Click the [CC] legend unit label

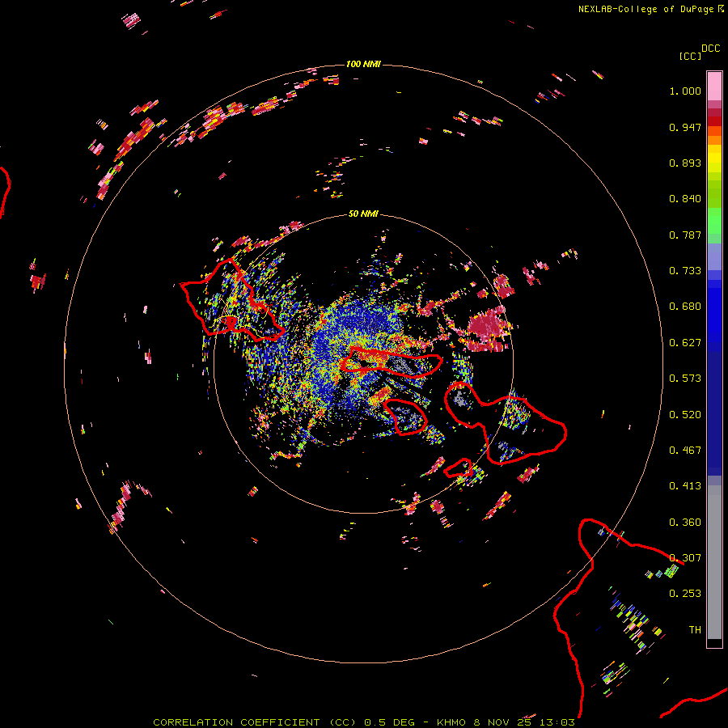690,56
